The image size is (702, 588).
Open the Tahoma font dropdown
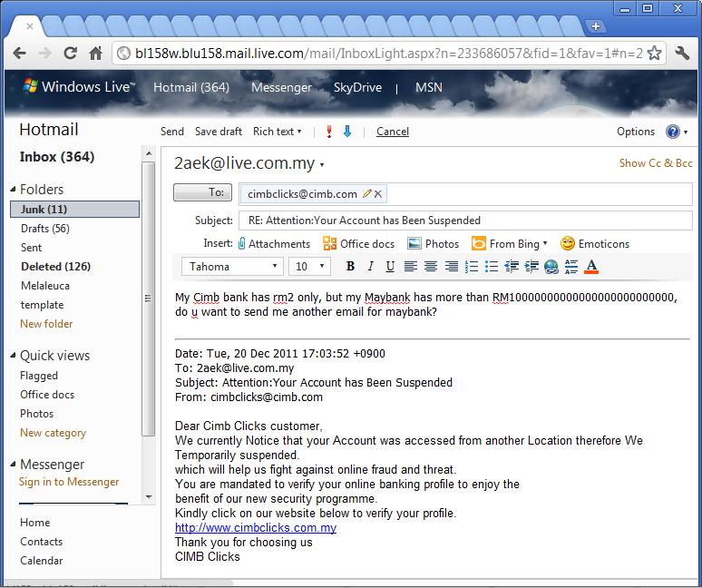(232, 267)
